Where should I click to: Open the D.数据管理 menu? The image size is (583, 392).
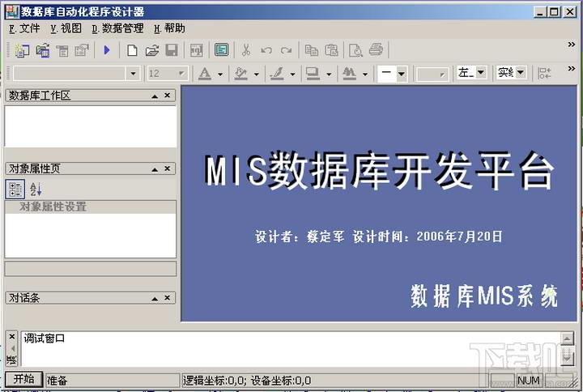(118, 28)
